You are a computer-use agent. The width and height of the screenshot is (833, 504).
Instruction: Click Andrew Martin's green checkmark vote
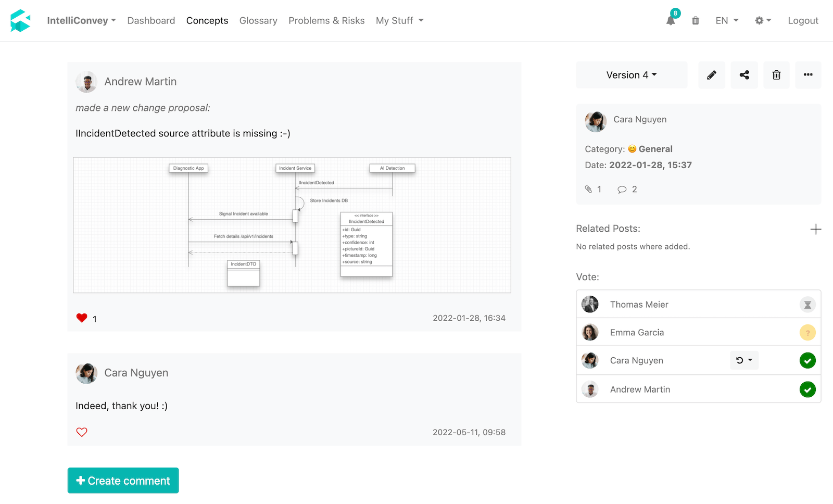(x=807, y=389)
